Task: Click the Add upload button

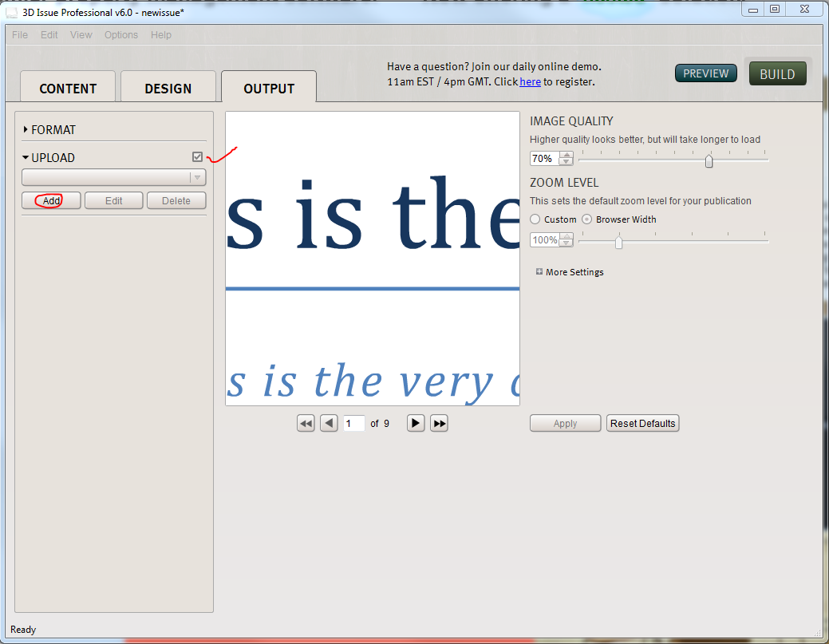Action: pyautogui.click(x=52, y=201)
